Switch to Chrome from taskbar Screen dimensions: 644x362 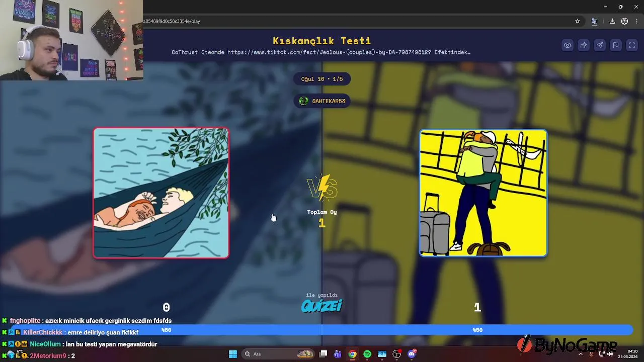click(x=353, y=354)
